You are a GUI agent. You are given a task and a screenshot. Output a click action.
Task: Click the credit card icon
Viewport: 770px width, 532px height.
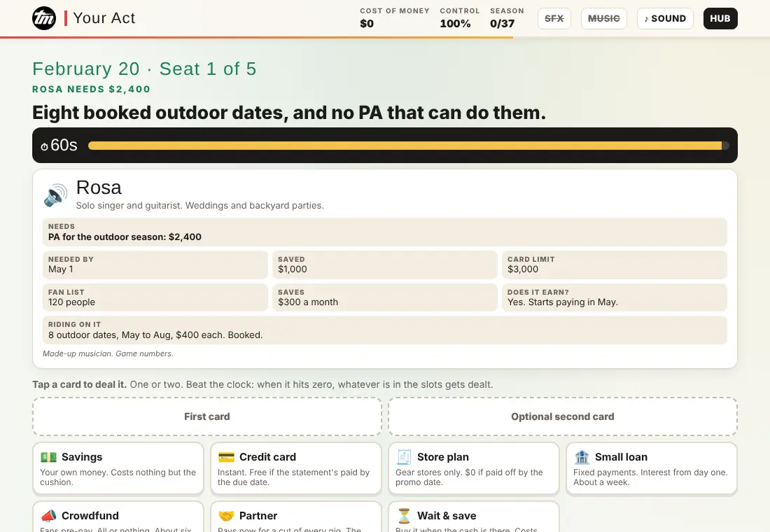[x=226, y=457]
